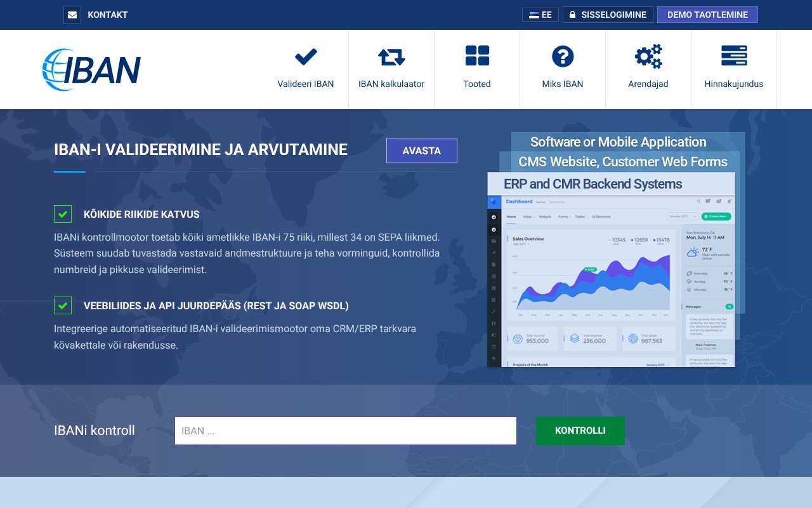Select Valideeri IBAN from the navigation menu
The height and width of the screenshot is (508, 812).
306,84
